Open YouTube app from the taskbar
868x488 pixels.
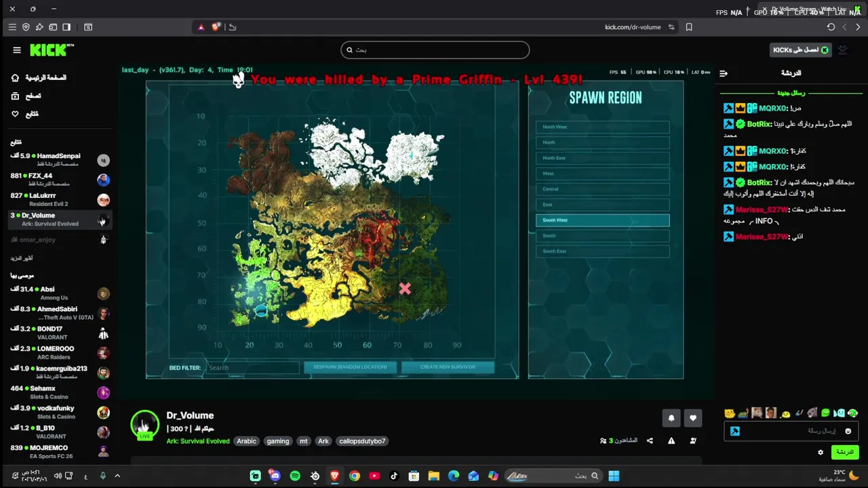tap(374, 476)
